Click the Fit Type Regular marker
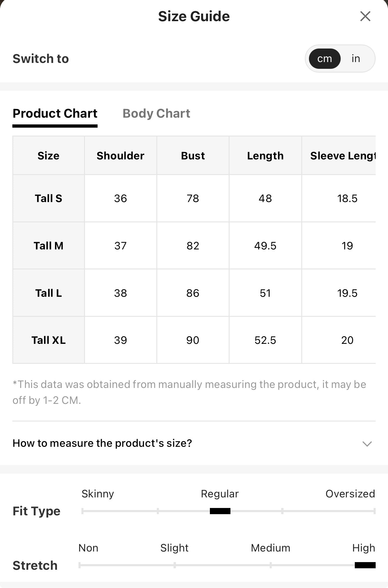Viewport: 388px width, 588px height. click(x=220, y=511)
